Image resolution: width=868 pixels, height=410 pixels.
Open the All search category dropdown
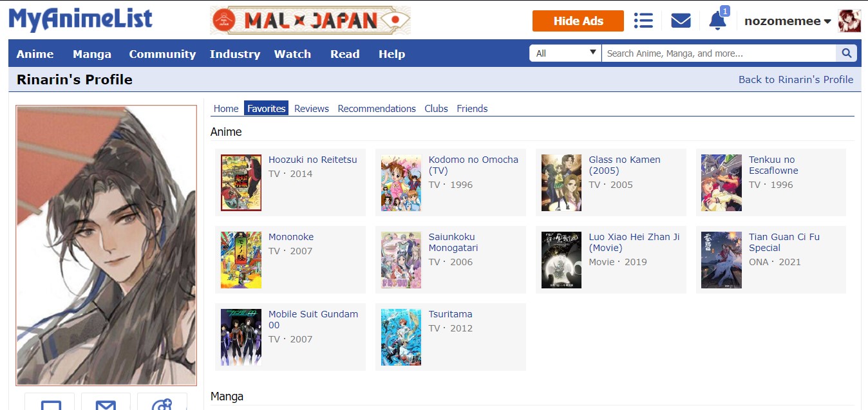[565, 53]
